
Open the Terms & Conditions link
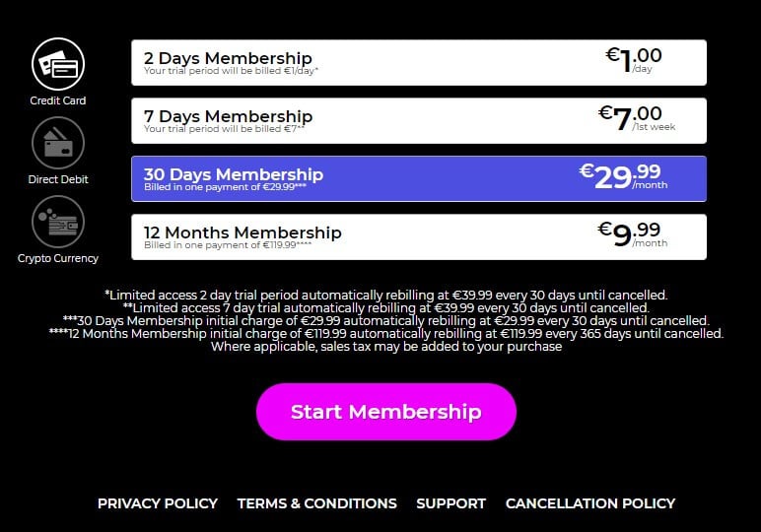click(x=317, y=503)
